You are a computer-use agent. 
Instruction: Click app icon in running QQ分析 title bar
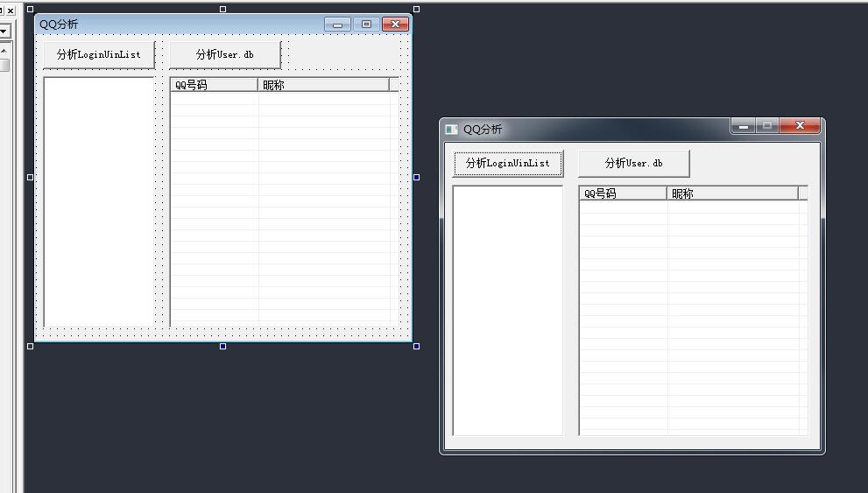click(x=451, y=130)
